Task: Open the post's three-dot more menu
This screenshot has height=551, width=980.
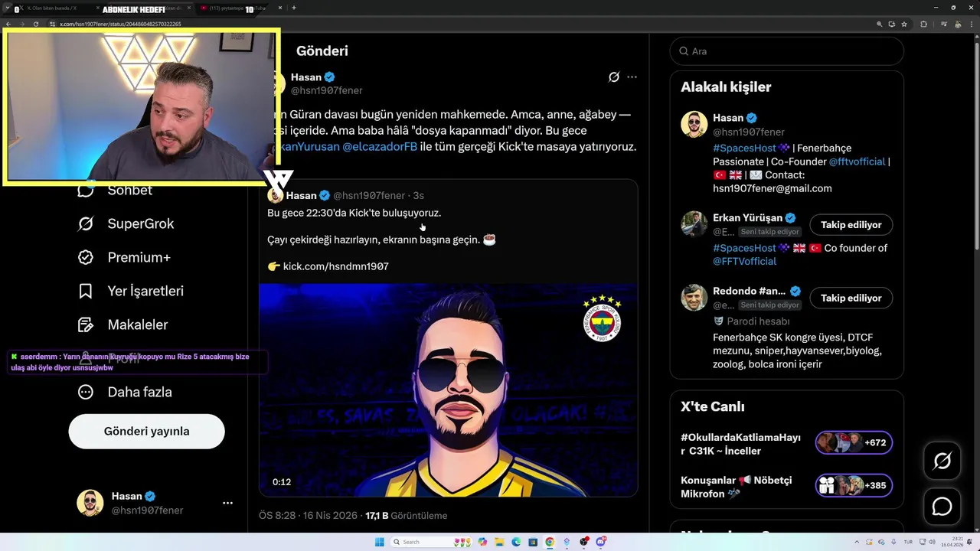Action: click(632, 77)
